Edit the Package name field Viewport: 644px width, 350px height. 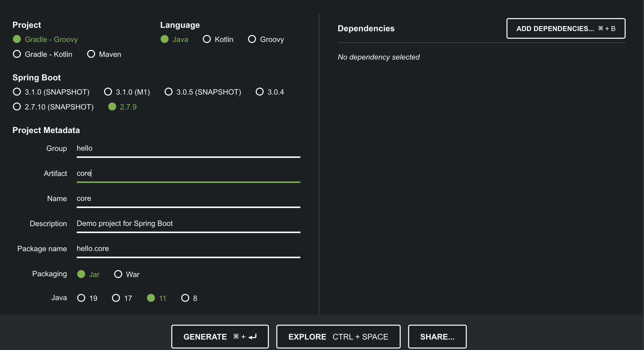point(188,248)
